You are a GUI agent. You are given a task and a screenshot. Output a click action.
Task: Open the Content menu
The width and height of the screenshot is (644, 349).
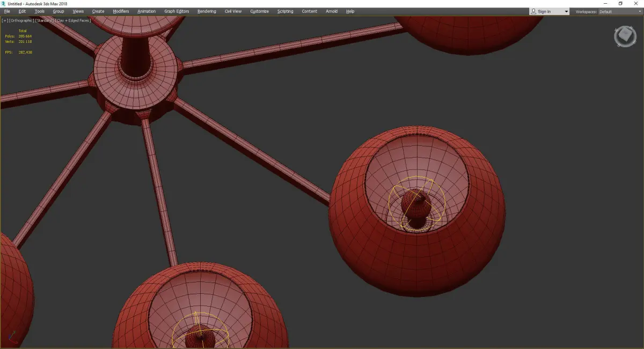[x=309, y=11]
